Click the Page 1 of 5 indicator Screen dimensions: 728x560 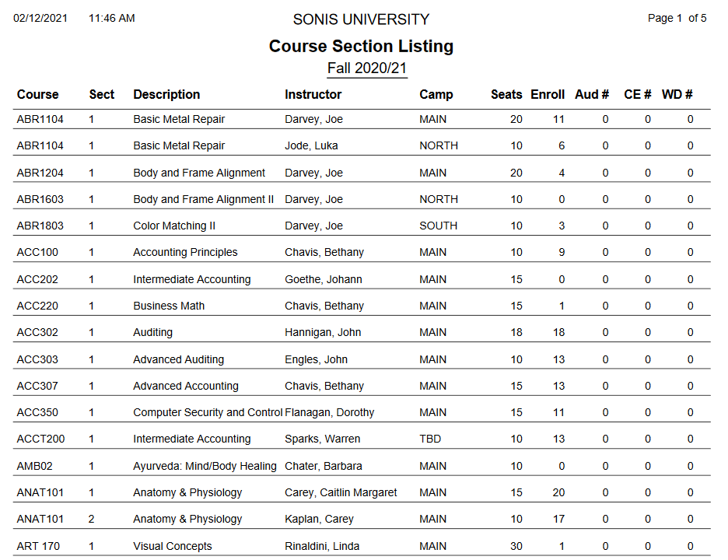677,19
